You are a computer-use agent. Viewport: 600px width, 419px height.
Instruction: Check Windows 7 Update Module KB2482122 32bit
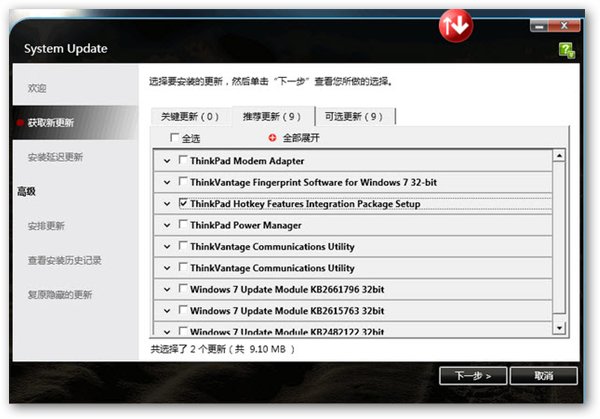pyautogui.click(x=183, y=331)
